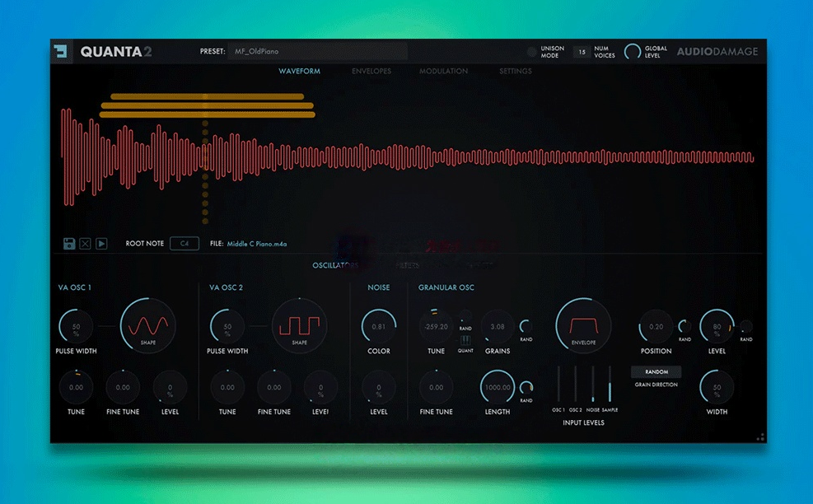Click VA OSC 1 Pulse Width knob
The height and width of the screenshot is (504, 813).
tap(77, 327)
